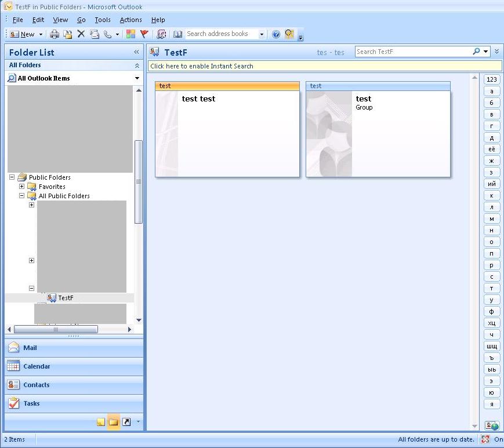Viewport: 504px width, 448px height.
Task: Open the File menu
Action: 17,20
